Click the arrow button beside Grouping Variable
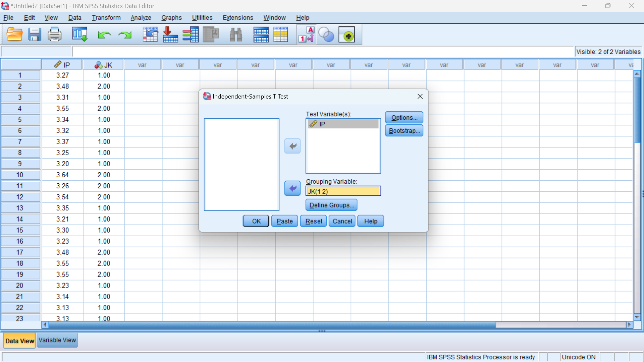This screenshot has width=644, height=362. click(292, 188)
